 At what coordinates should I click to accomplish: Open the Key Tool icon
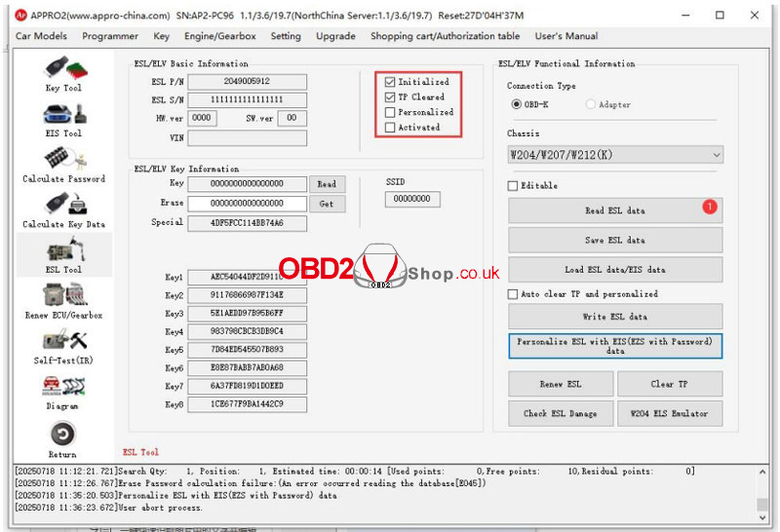coord(63,75)
